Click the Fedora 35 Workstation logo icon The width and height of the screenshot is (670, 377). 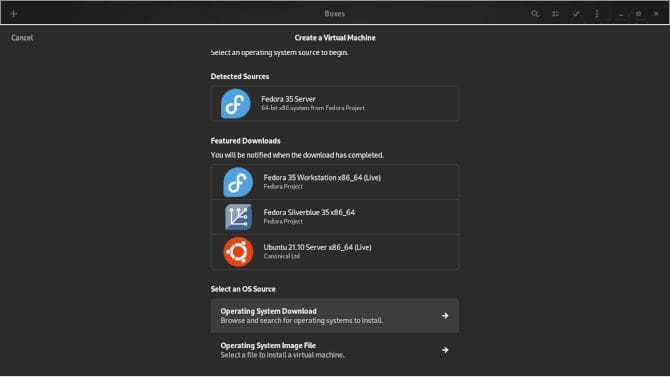[x=238, y=182]
